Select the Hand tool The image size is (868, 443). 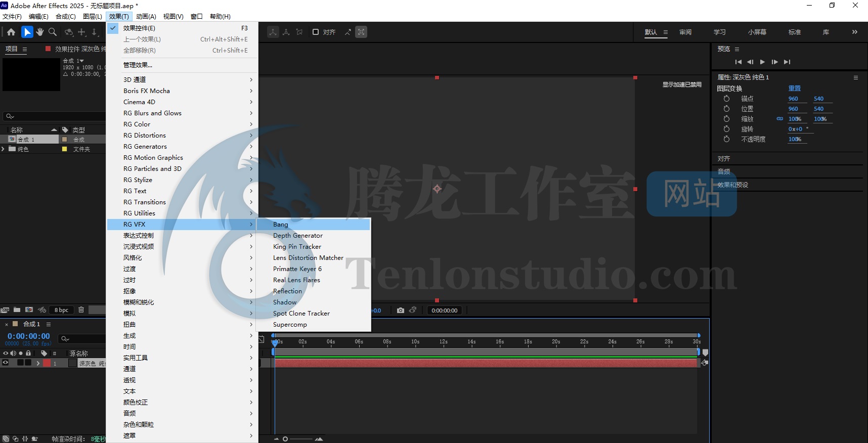click(40, 32)
